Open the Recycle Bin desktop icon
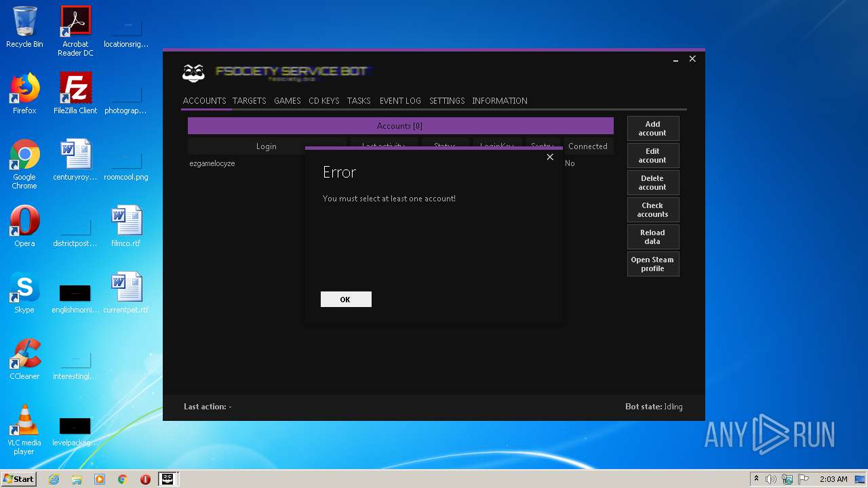 [x=24, y=27]
